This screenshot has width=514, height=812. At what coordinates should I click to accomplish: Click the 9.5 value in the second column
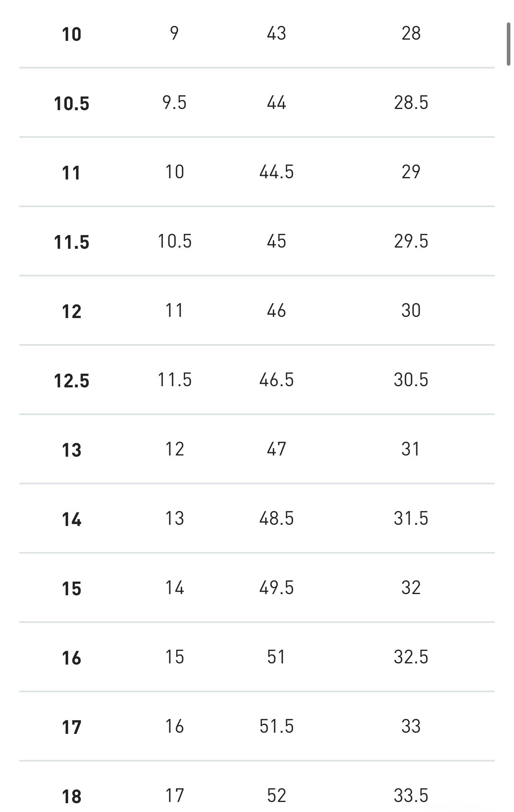[x=175, y=103]
